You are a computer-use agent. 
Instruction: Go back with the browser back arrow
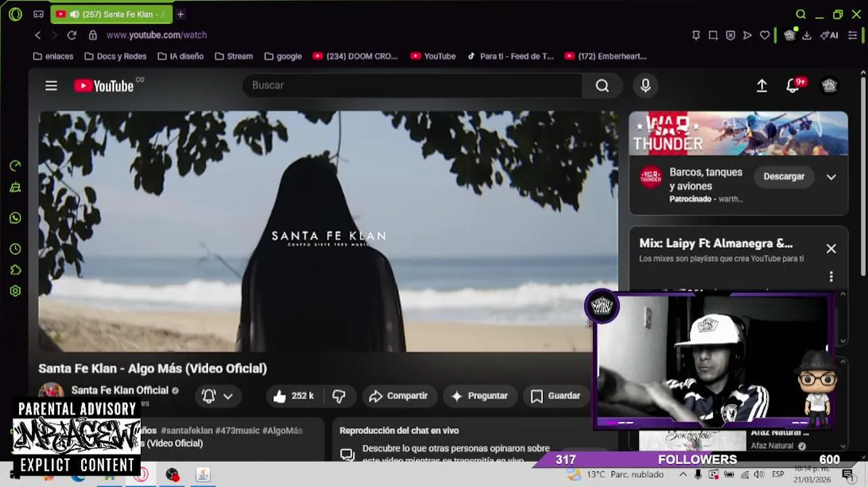click(38, 35)
